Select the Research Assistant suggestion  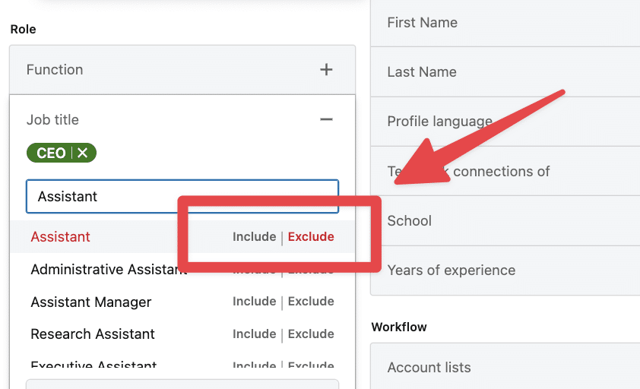coord(93,334)
